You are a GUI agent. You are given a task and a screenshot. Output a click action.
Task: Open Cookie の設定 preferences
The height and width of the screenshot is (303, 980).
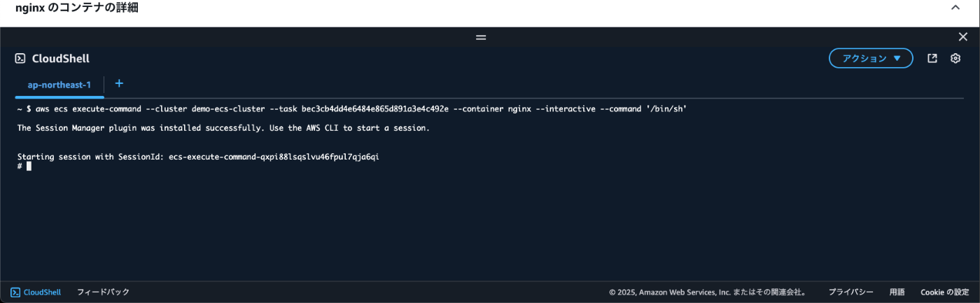(945, 293)
